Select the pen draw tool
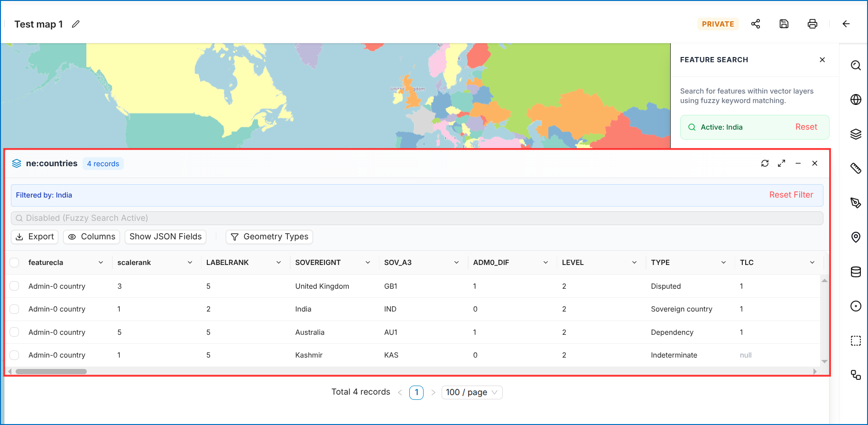 tap(856, 203)
